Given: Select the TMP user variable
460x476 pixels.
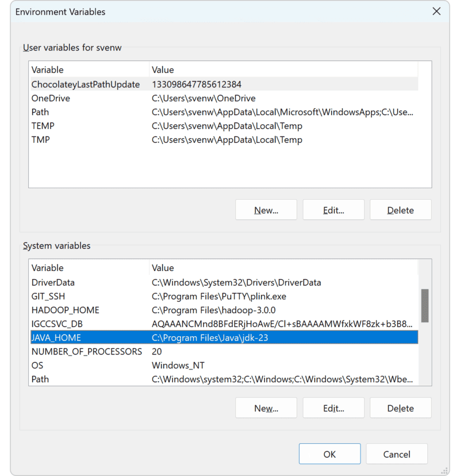Looking at the screenshot, I should [86, 139].
